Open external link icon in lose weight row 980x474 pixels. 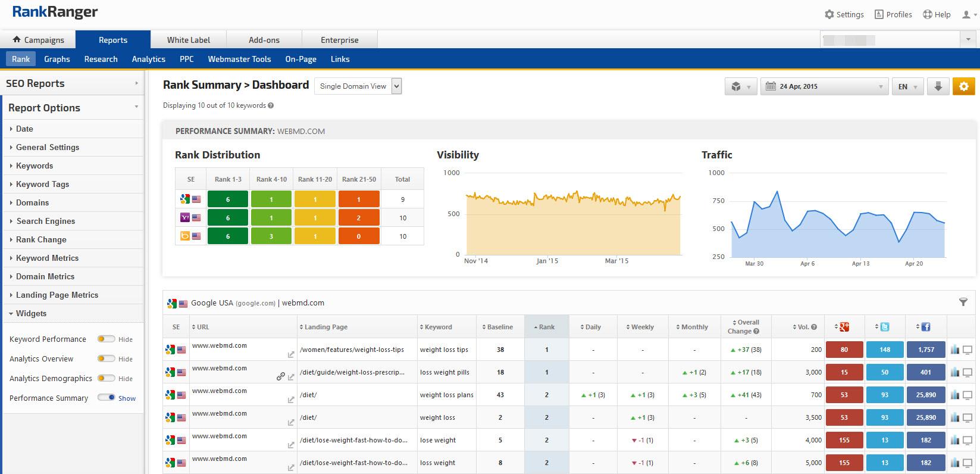[291, 445]
